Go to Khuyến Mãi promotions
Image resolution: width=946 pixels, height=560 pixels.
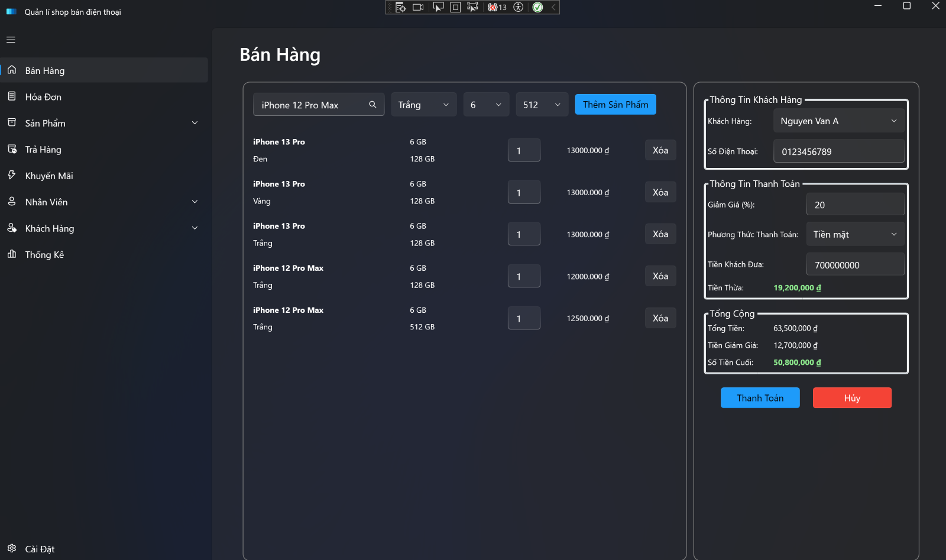[x=49, y=176]
